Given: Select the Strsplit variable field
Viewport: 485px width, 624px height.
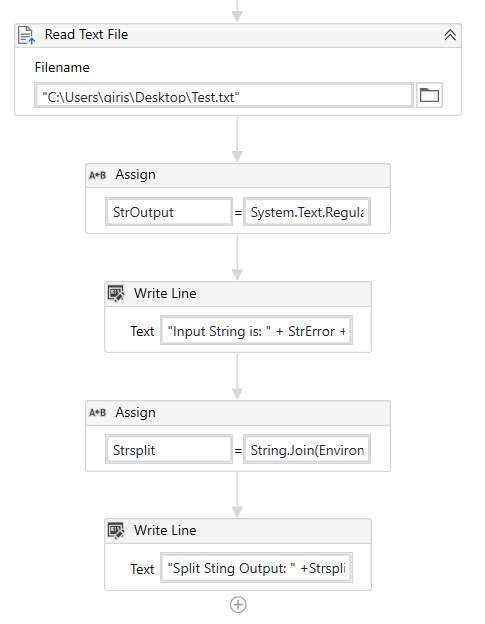Looking at the screenshot, I should point(169,449).
